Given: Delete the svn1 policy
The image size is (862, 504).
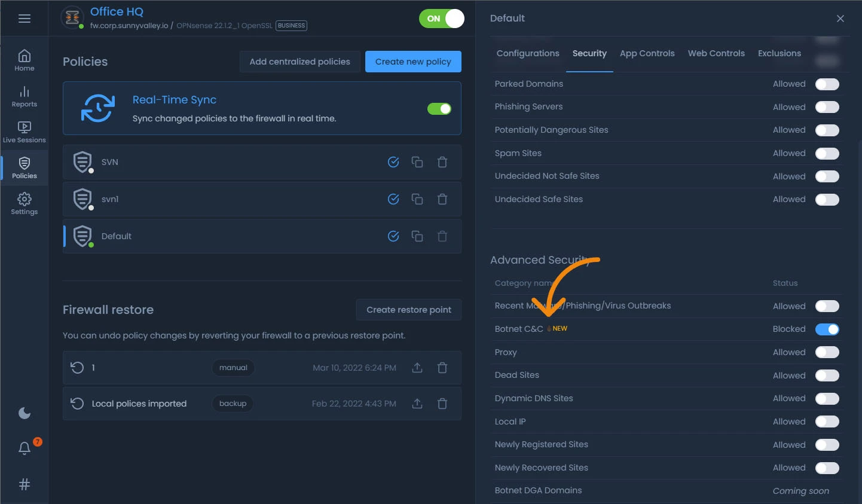Looking at the screenshot, I should point(442,199).
